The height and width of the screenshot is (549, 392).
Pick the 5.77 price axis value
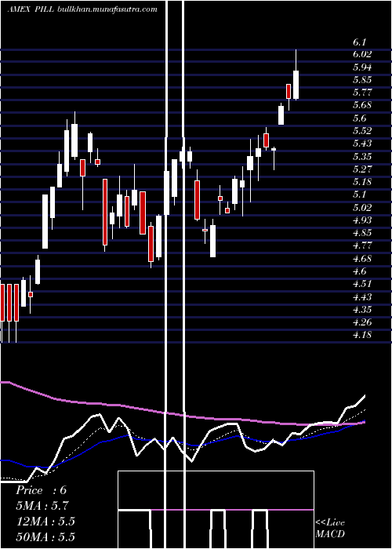point(362,93)
